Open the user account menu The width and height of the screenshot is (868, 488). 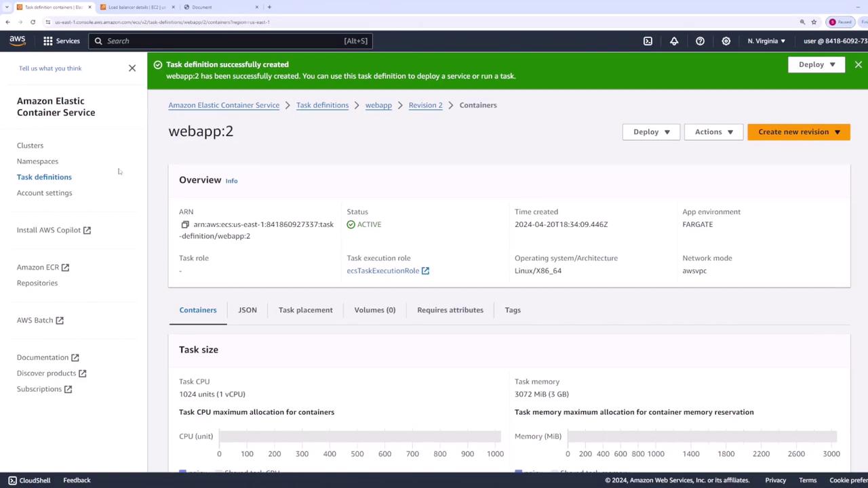tap(835, 41)
